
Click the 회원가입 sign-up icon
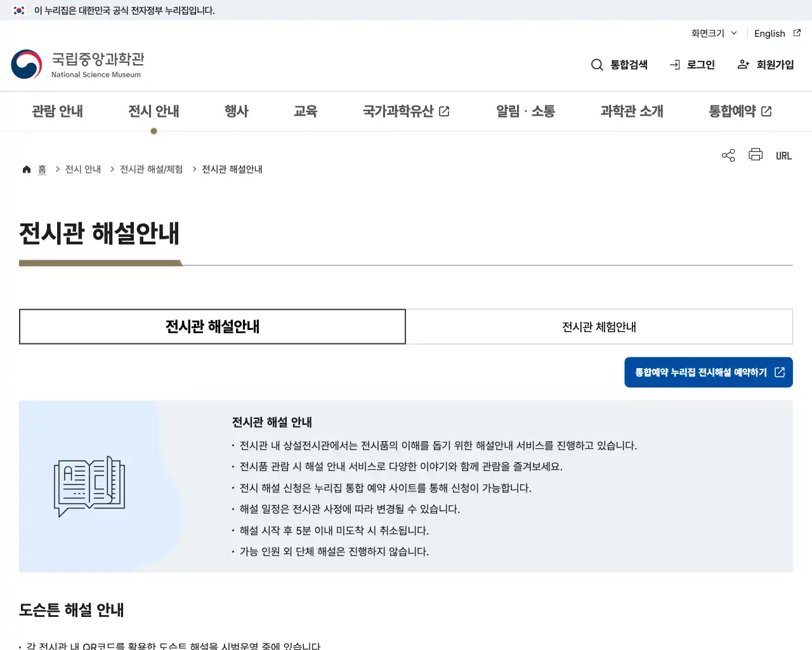[742, 64]
